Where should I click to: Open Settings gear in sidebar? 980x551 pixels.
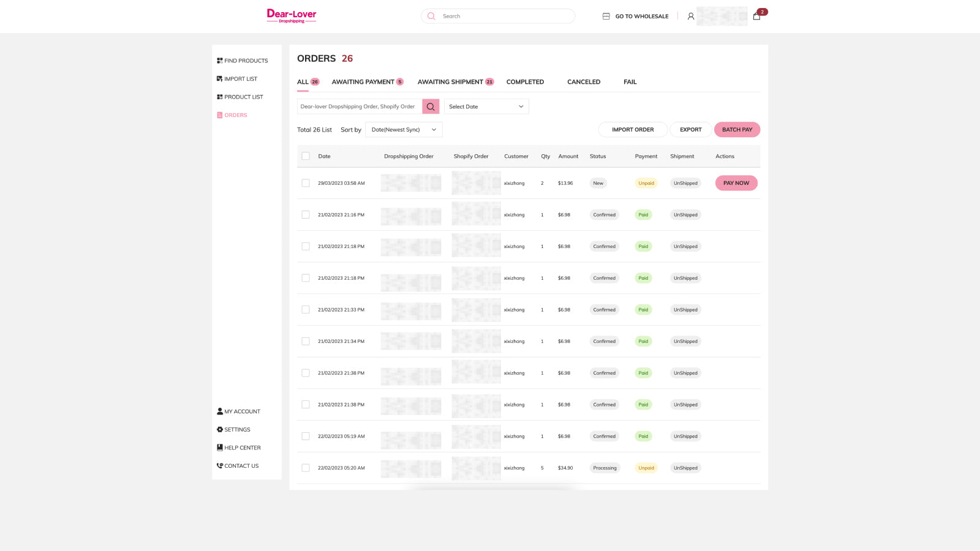[233, 430]
